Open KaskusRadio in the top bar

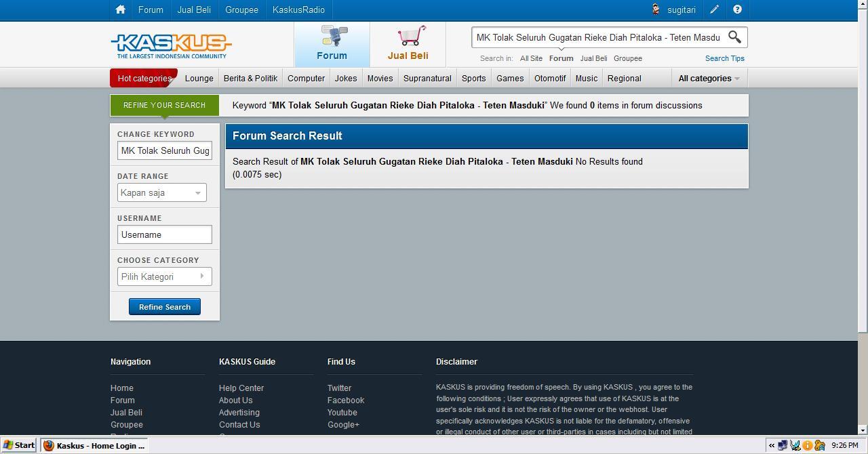pyautogui.click(x=298, y=9)
